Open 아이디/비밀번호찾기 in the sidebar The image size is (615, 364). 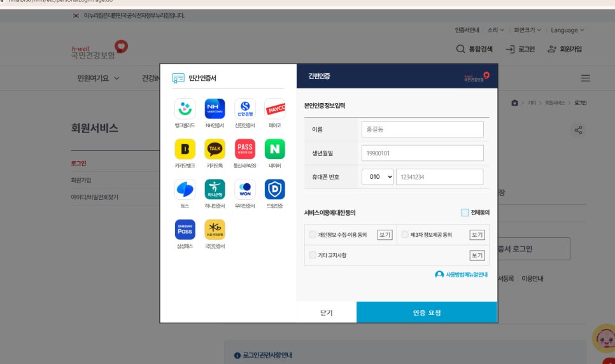(x=94, y=197)
